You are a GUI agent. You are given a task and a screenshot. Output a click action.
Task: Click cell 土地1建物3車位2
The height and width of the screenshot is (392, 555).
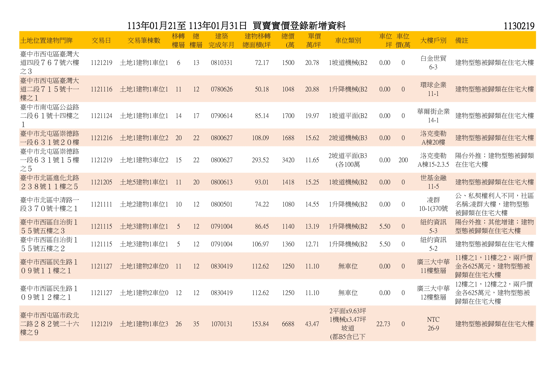tap(144, 160)
